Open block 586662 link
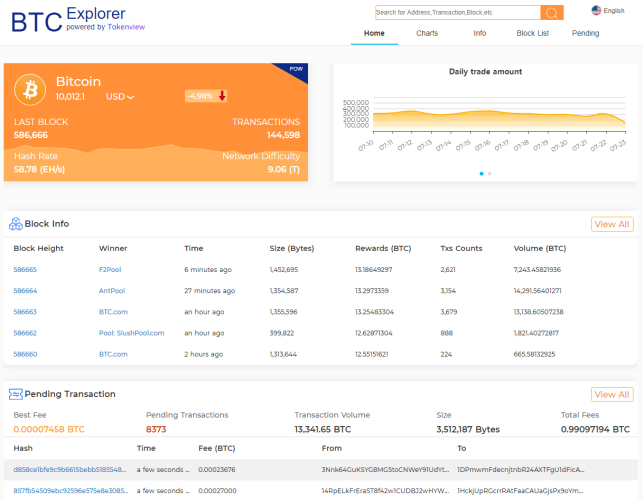The image size is (643, 500). tap(25, 333)
